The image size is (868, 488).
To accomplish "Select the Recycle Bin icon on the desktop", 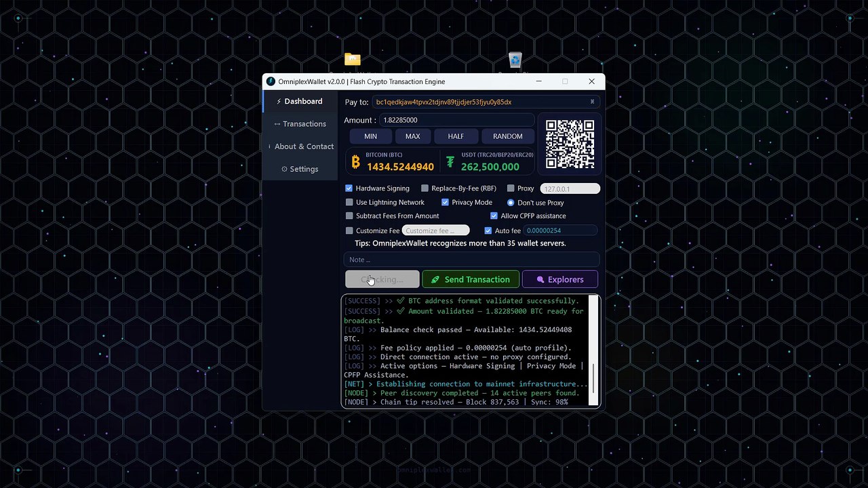I will coord(515,60).
